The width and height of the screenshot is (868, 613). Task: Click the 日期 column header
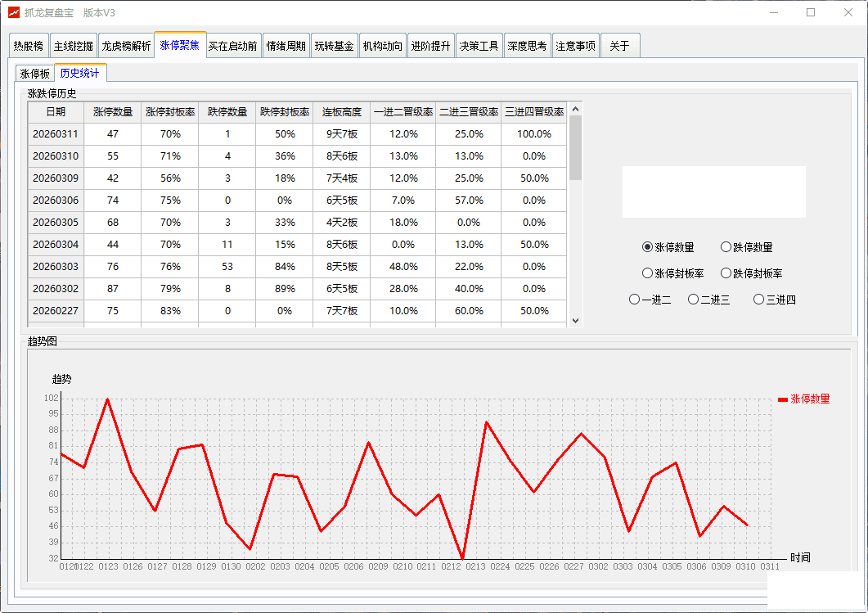pyautogui.click(x=56, y=112)
